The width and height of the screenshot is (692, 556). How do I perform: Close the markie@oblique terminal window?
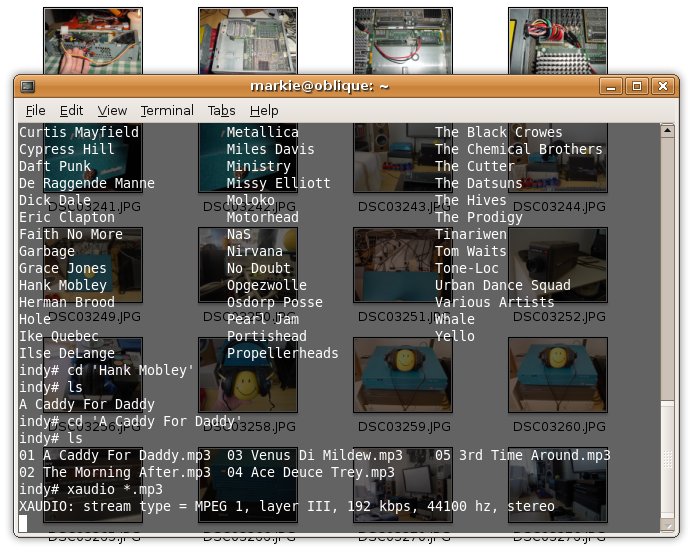pyautogui.click(x=663, y=86)
